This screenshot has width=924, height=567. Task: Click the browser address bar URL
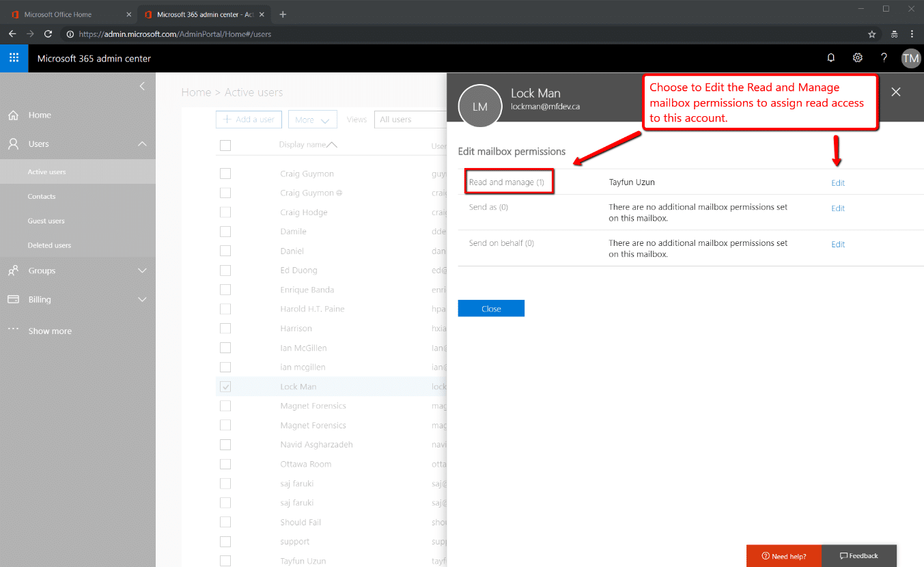pos(176,34)
